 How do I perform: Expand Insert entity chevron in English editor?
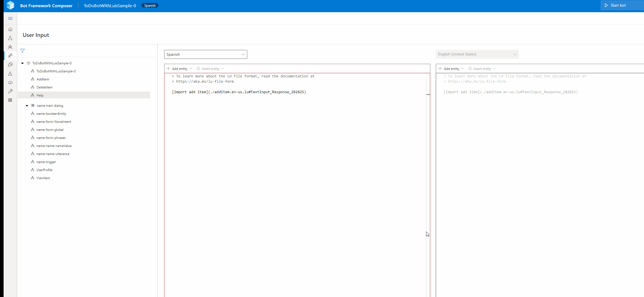(494, 68)
